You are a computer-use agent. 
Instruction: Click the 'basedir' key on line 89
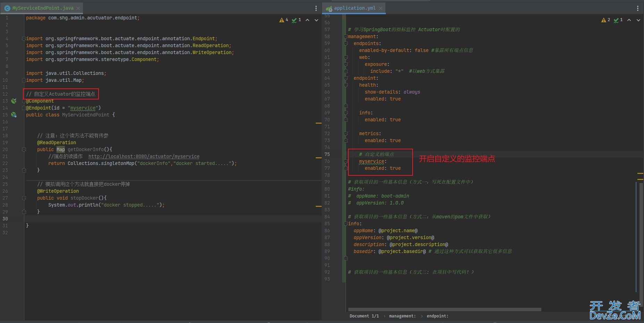coord(363,251)
